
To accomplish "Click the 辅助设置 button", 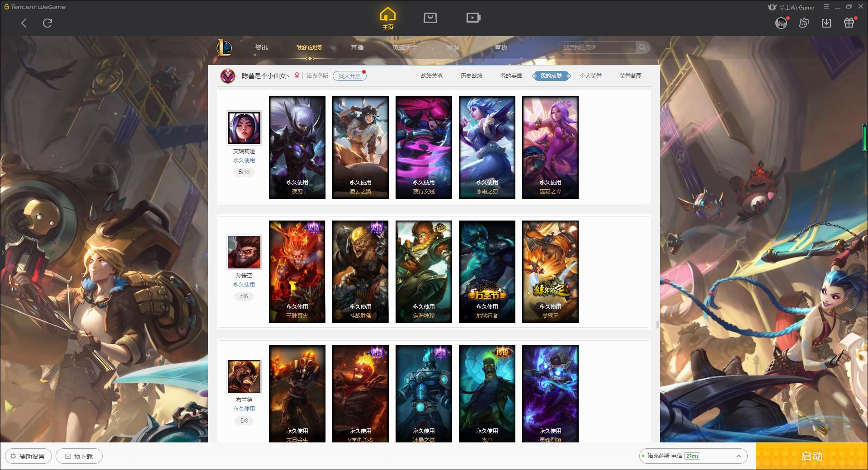I will point(28,456).
